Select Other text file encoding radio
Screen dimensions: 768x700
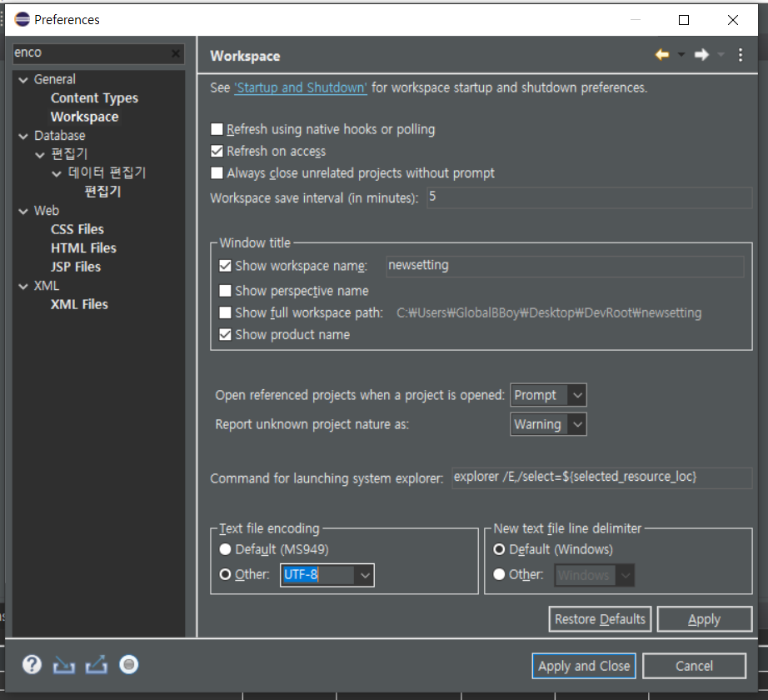(x=225, y=574)
